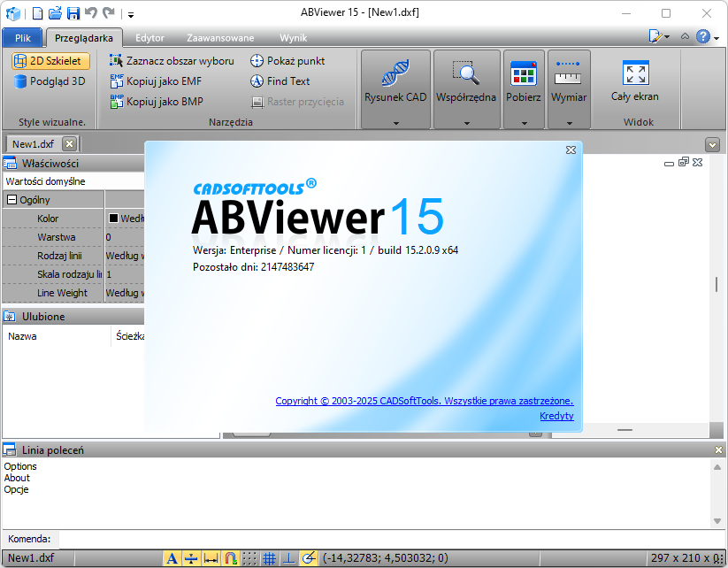Click the Współrzędna magnifier icon

466,73
